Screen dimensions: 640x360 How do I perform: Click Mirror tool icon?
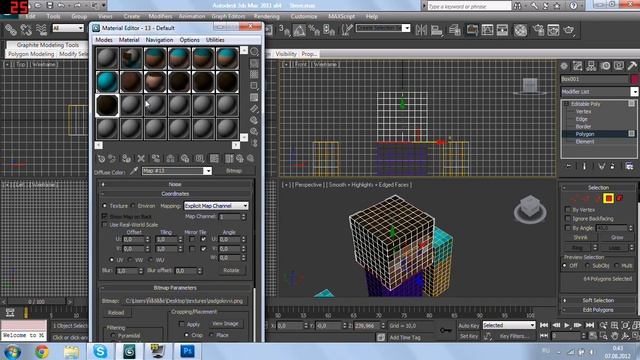pos(421,30)
